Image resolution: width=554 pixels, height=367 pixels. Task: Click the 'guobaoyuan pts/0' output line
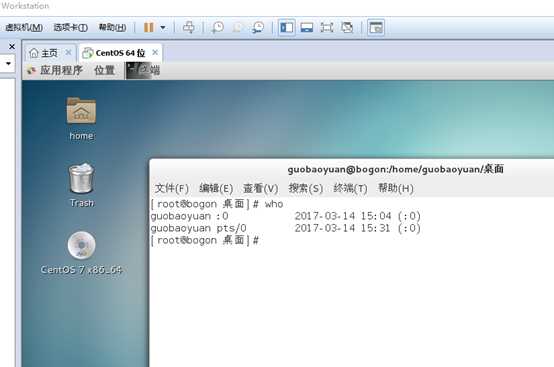click(199, 228)
